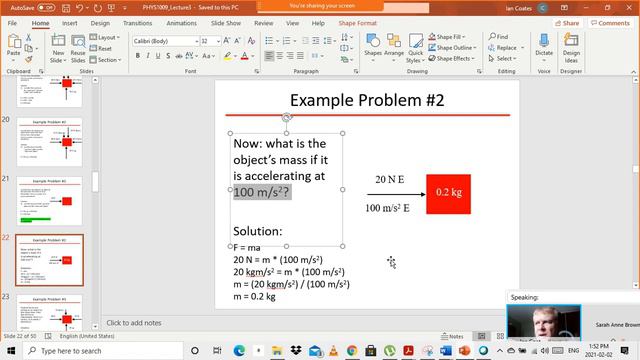Select slide 20 thumbnail
Viewport: 640px width, 360px height.
[49, 142]
